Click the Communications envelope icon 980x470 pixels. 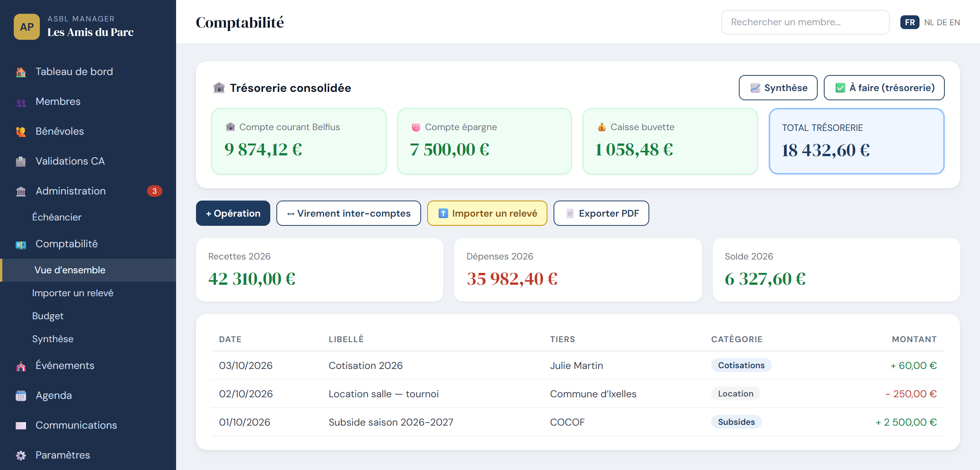[21, 426]
